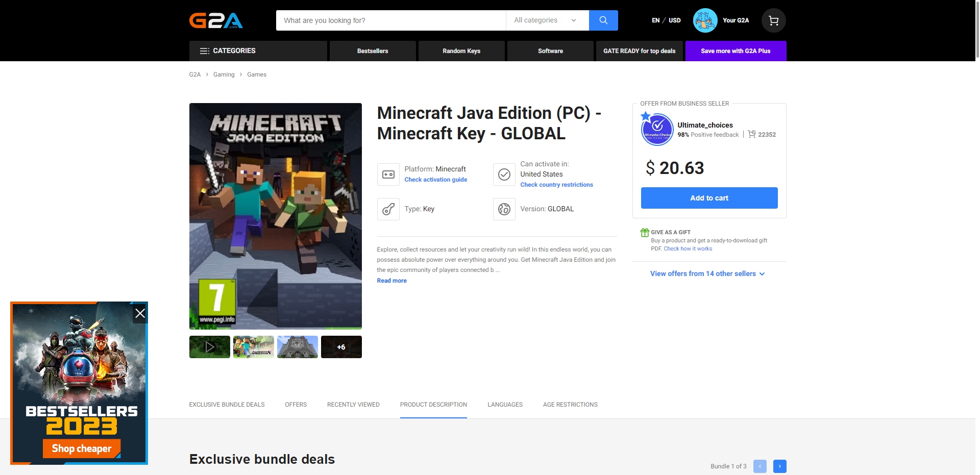Click the Version globe icon
Screen dimensions: 980x475
coord(504,209)
